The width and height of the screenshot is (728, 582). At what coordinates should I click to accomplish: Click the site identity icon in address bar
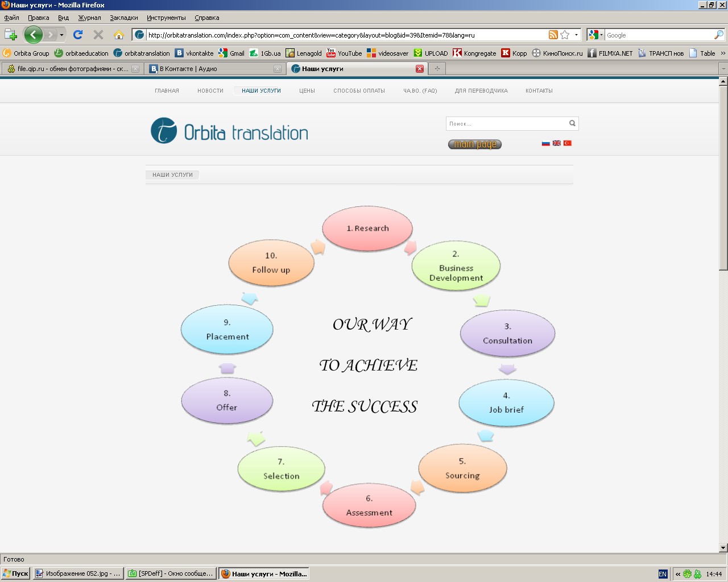pos(139,35)
